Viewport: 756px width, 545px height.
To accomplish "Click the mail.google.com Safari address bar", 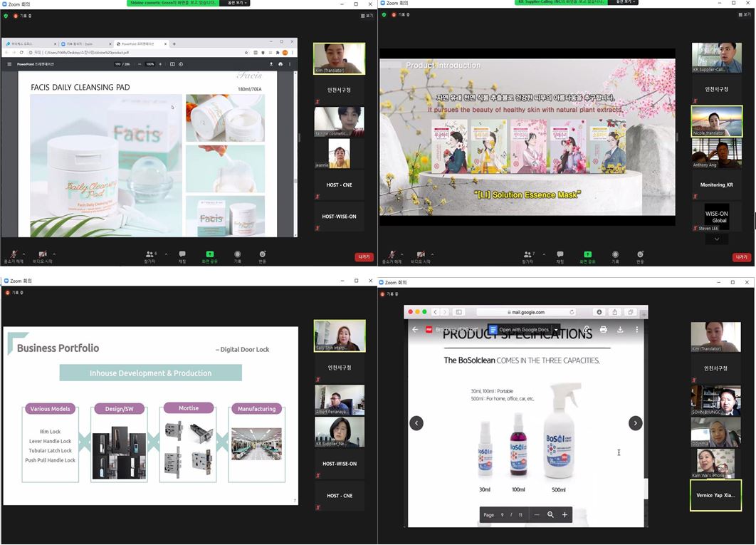I will pyautogui.click(x=526, y=312).
